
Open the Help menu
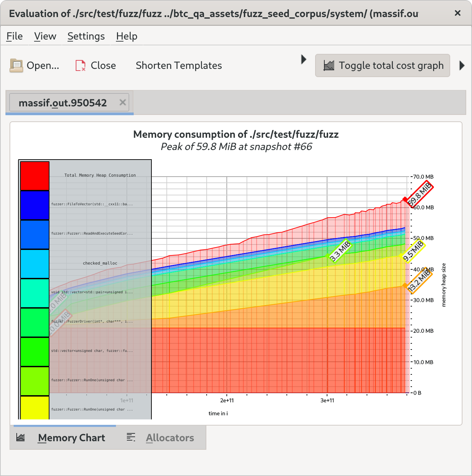click(126, 36)
